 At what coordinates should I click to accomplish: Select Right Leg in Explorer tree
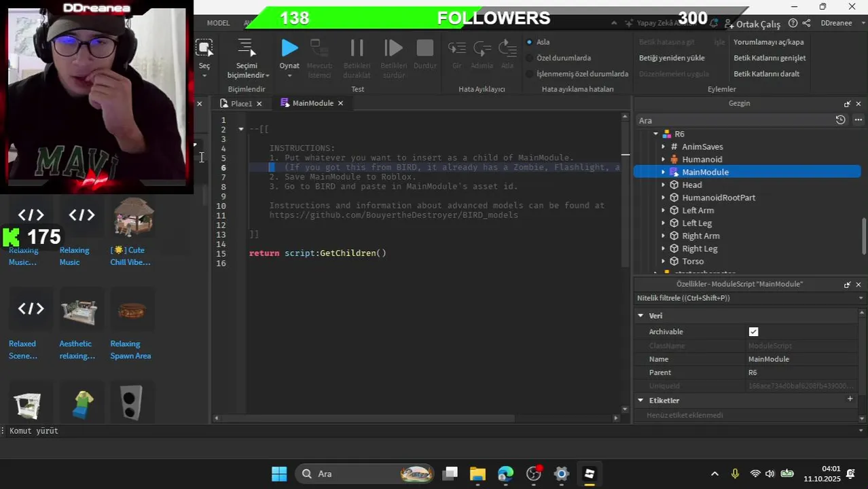point(699,249)
